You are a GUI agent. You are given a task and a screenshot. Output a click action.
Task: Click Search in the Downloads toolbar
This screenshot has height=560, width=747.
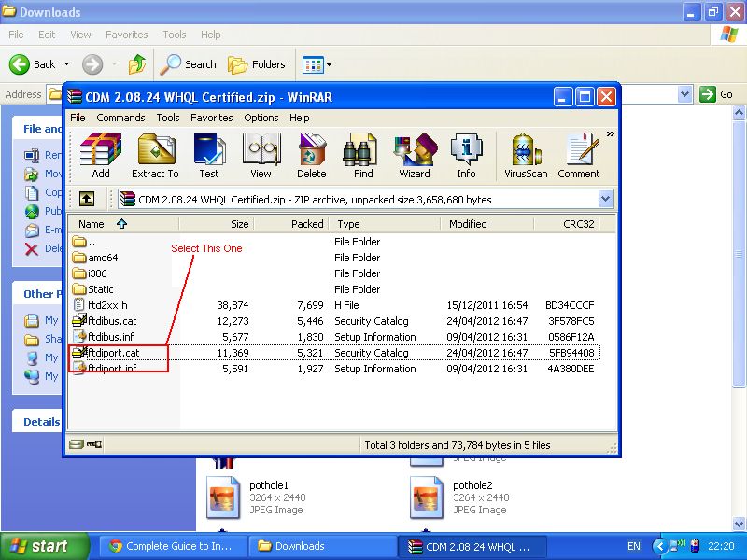189,64
